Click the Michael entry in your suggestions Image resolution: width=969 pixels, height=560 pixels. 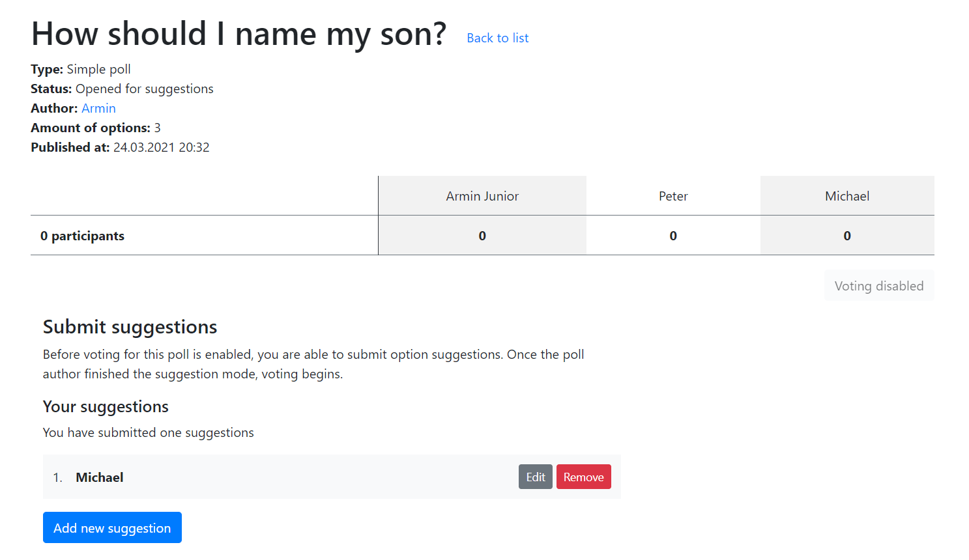click(100, 477)
